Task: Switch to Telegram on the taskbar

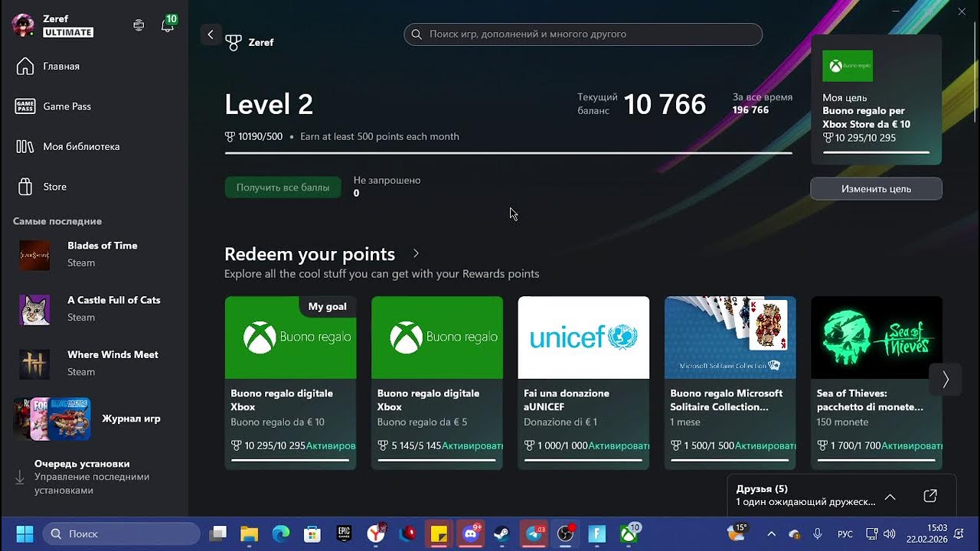Action: point(534,533)
